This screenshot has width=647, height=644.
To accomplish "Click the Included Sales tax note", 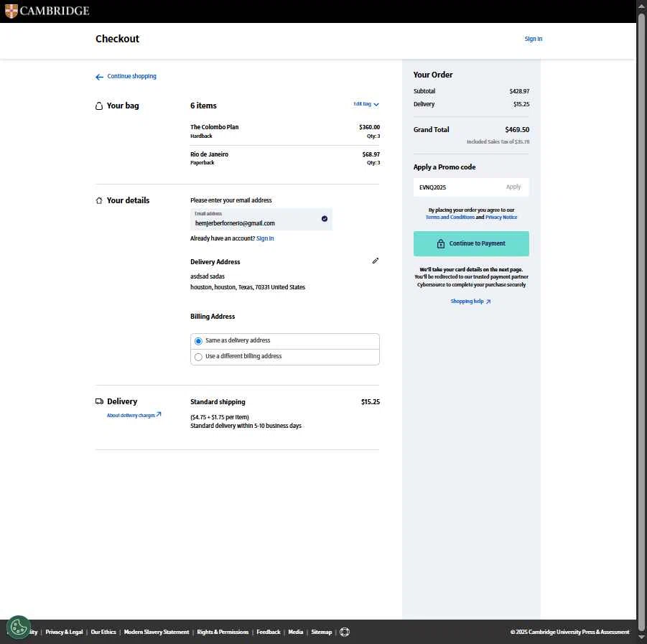I will click(498, 141).
